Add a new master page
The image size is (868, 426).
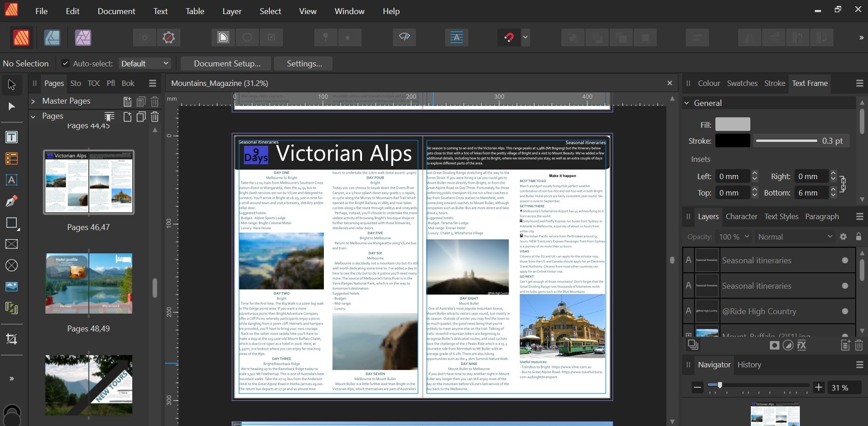click(128, 101)
